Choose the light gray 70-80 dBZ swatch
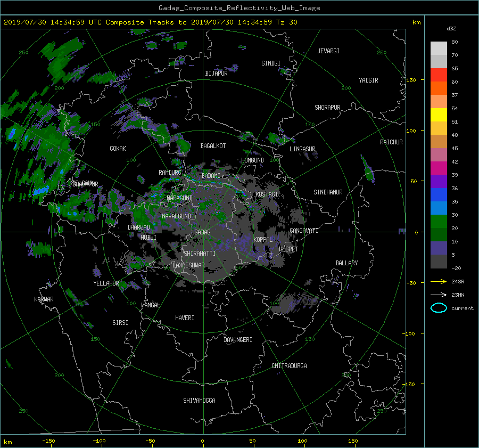The width and height of the screenshot is (479, 448). click(439, 48)
